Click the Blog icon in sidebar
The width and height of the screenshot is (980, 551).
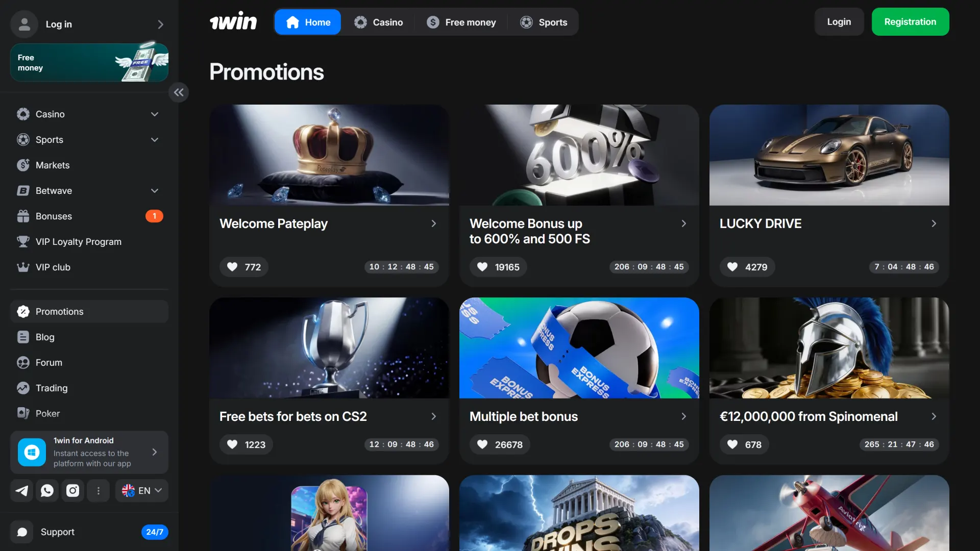click(23, 337)
